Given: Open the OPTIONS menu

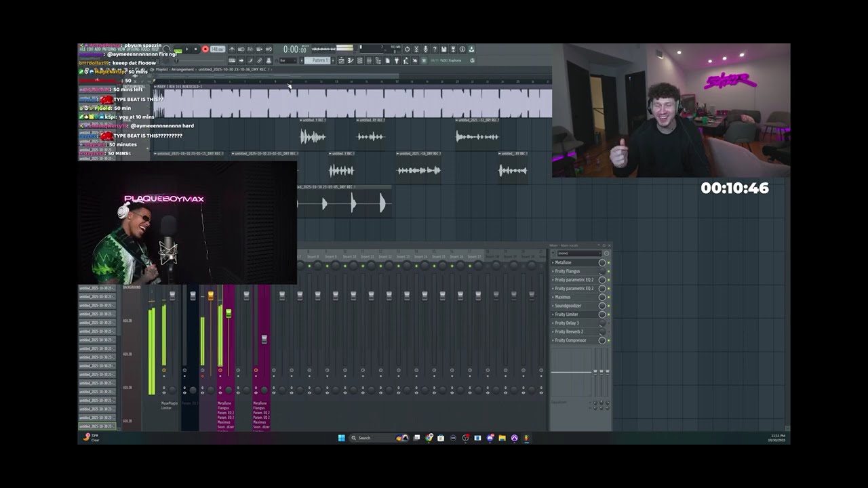Looking at the screenshot, I should pos(133,49).
